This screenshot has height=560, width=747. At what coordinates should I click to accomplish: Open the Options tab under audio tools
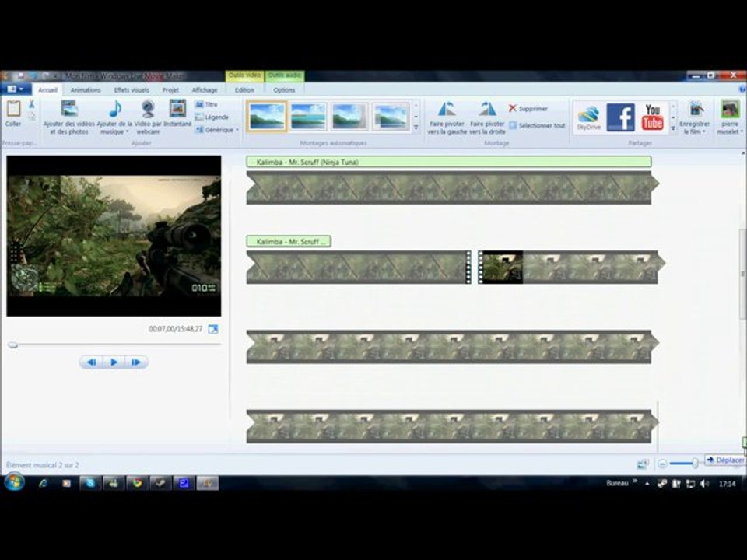coord(285,90)
